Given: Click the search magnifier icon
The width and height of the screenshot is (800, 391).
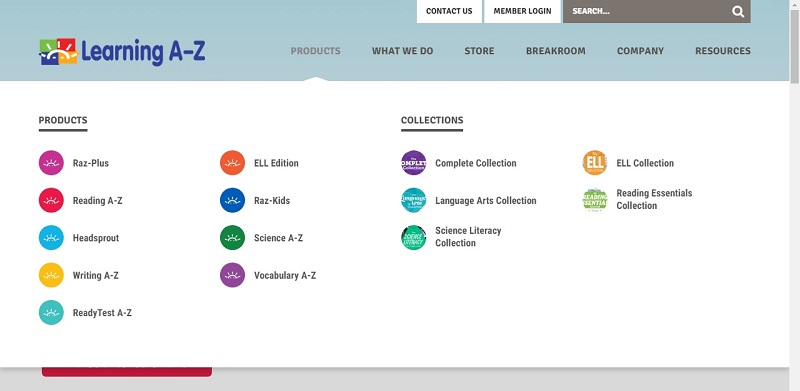Looking at the screenshot, I should point(738,11).
